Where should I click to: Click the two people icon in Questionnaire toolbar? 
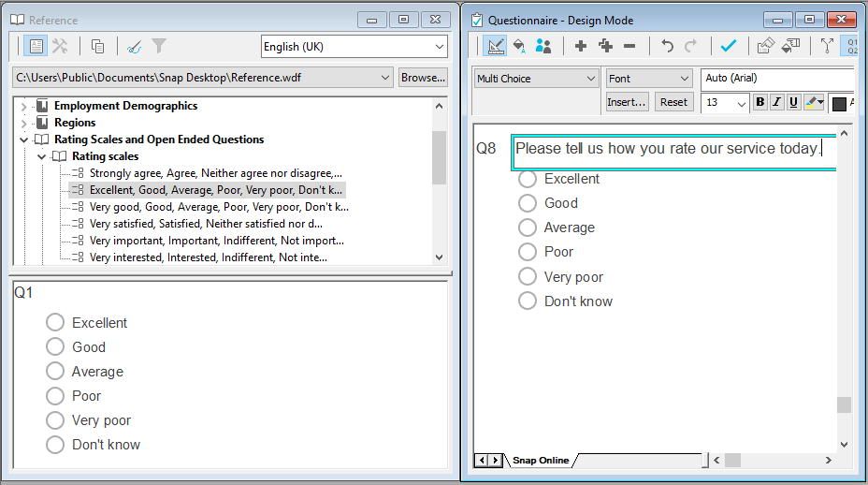pyautogui.click(x=543, y=46)
